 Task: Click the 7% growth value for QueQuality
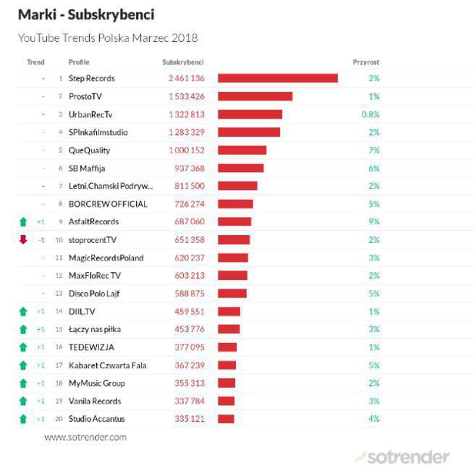pyautogui.click(x=373, y=150)
